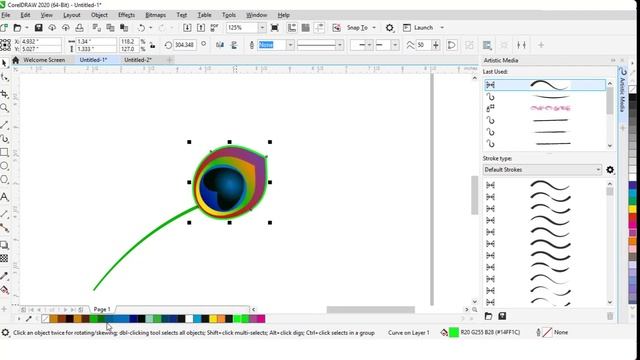Switch to the Untitled-2 document tab

tap(138, 60)
